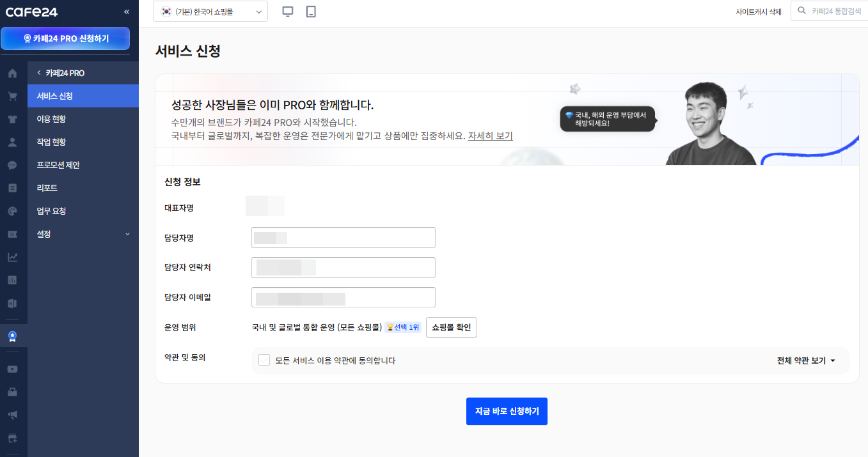Open the line chart statistics icon
Viewport: 868px width, 457px height.
click(x=12, y=257)
